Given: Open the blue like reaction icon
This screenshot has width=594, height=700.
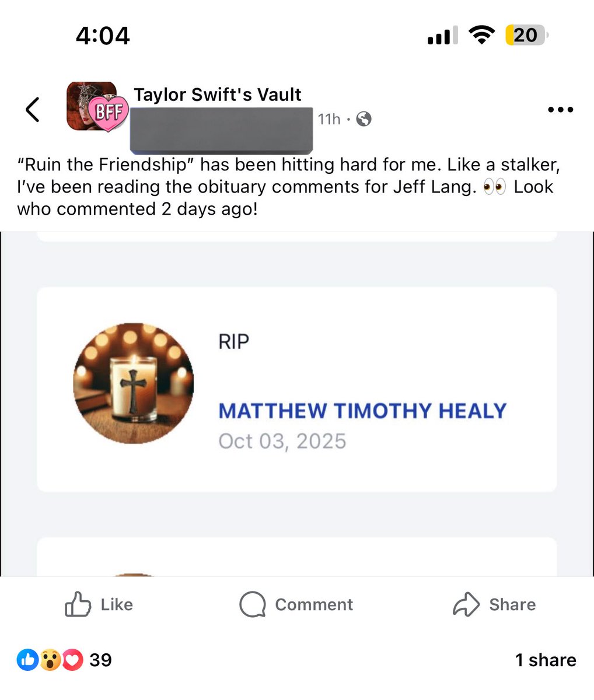Looking at the screenshot, I should pyautogui.click(x=27, y=660).
